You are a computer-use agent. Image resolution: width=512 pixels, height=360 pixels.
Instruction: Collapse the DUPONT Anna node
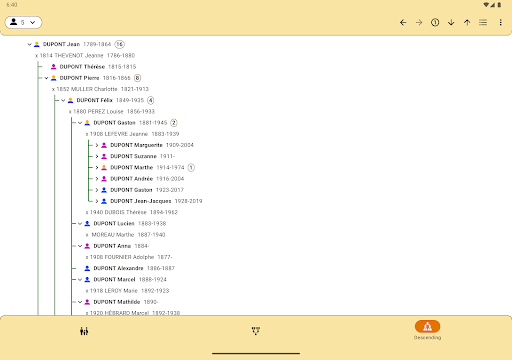point(80,246)
